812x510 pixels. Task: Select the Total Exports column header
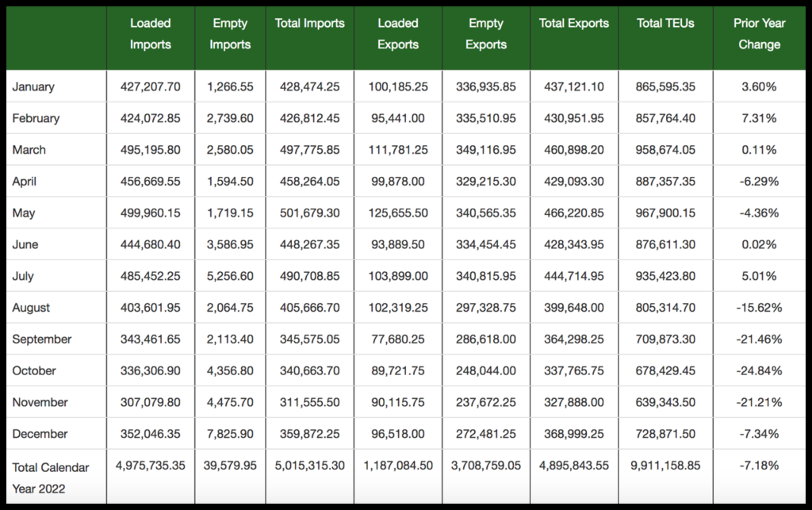pyautogui.click(x=573, y=24)
